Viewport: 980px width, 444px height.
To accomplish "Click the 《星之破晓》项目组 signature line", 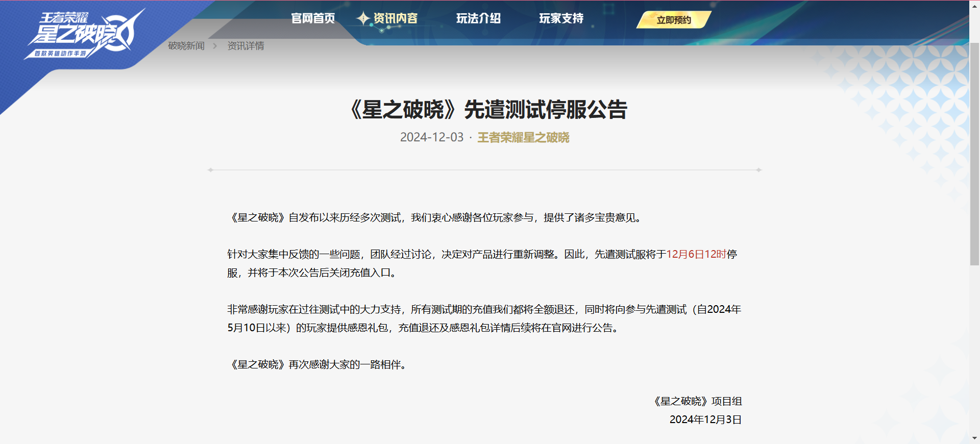I will click(x=698, y=401).
